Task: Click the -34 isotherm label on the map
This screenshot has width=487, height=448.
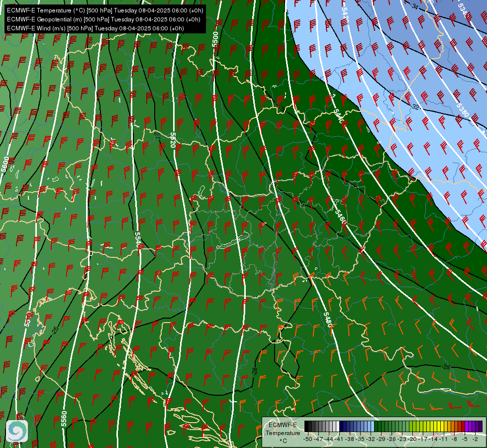Action: point(413,5)
